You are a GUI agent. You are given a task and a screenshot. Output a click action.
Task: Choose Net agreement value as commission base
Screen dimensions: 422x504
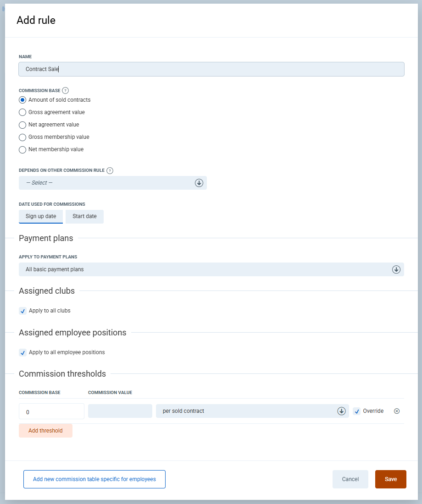pos(22,125)
